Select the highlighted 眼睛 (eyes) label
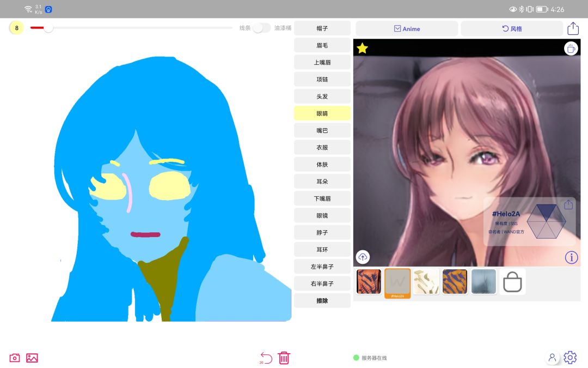This screenshot has width=588, height=368. point(322,113)
